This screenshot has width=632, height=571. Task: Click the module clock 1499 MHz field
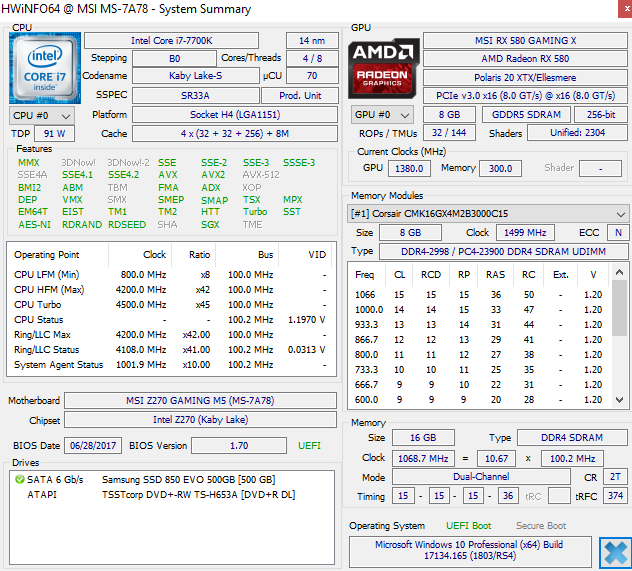pyautogui.click(x=525, y=233)
